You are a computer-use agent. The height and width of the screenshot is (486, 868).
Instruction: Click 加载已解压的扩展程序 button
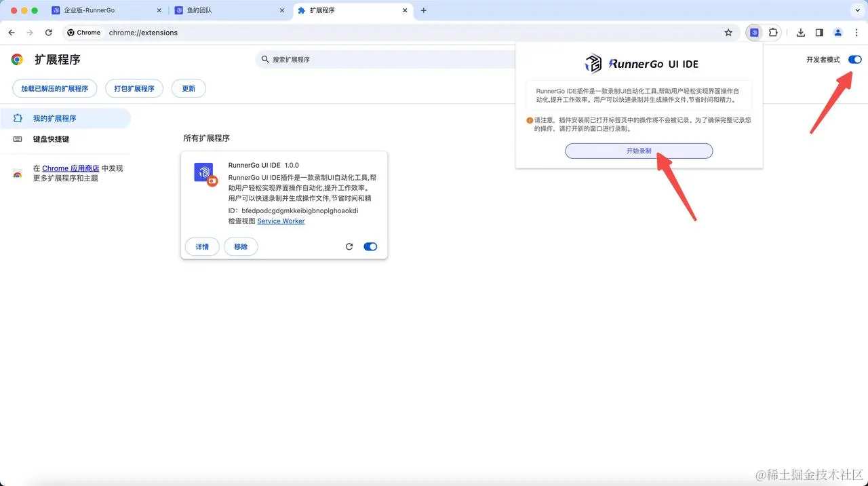(55, 88)
